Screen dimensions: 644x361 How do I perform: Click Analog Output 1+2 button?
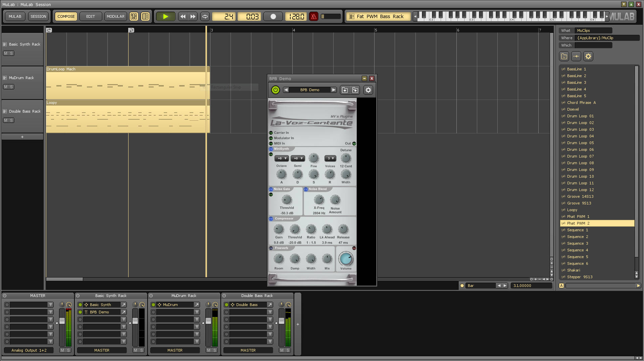29,350
